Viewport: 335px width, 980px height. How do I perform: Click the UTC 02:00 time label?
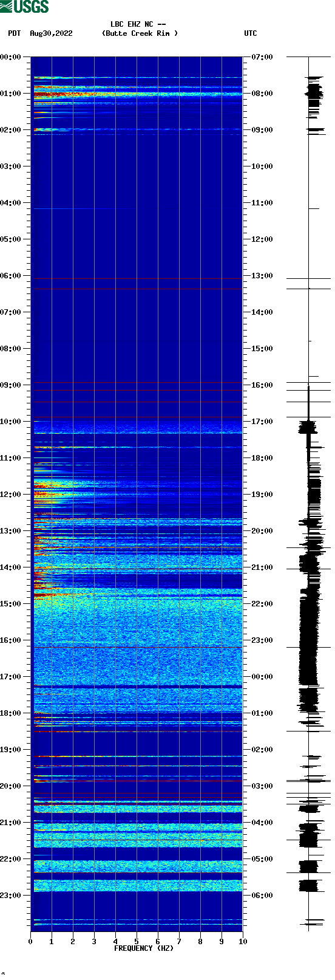262,750
